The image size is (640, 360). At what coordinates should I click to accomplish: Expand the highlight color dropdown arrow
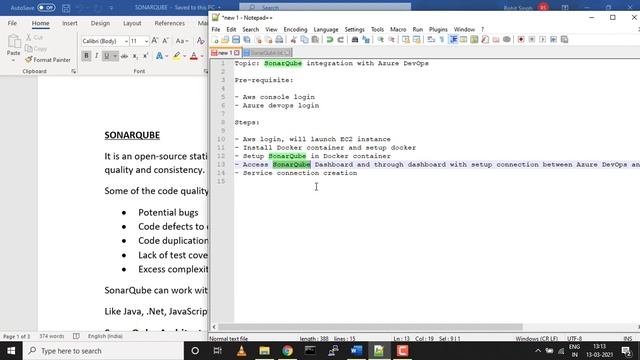click(x=184, y=56)
